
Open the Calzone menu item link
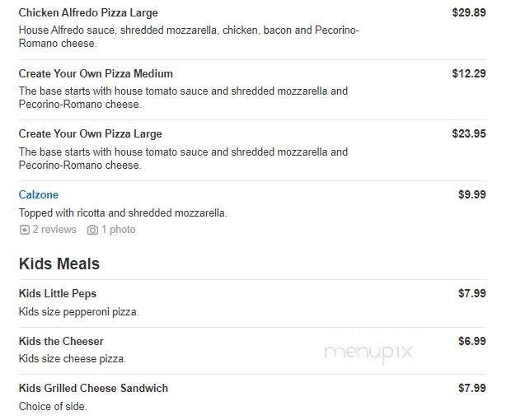click(x=39, y=194)
